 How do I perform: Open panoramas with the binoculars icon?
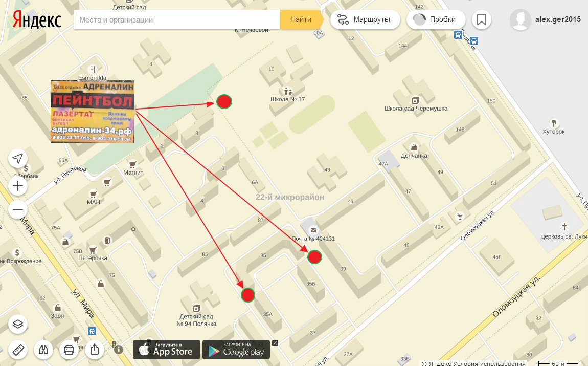pos(44,350)
